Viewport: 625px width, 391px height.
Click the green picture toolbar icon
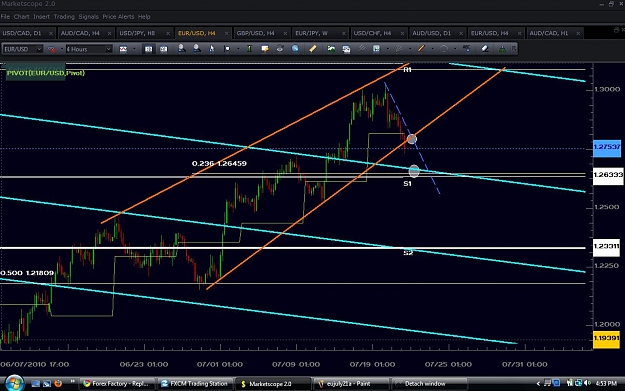(331, 49)
